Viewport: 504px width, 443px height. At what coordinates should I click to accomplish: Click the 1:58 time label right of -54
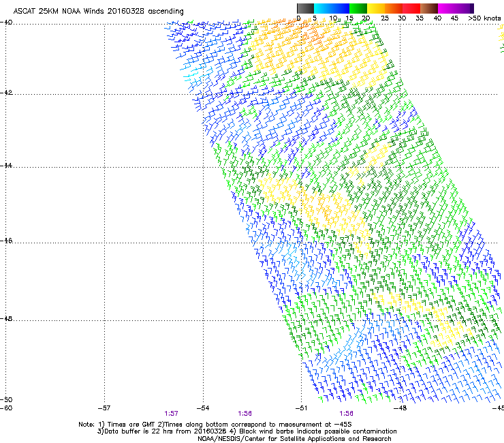tap(245, 414)
